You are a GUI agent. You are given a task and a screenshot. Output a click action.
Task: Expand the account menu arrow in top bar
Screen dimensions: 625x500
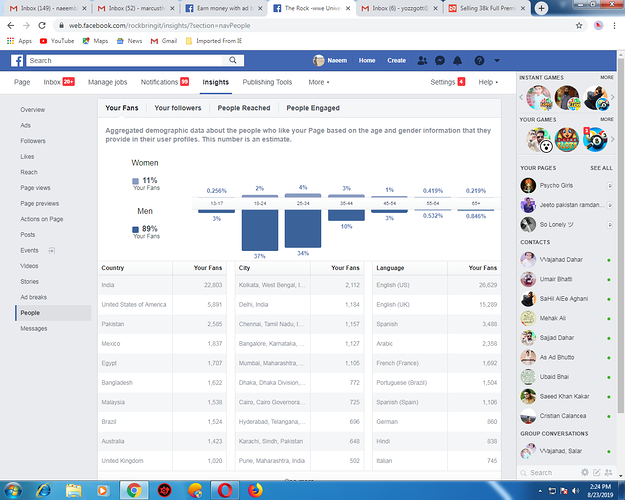click(498, 61)
